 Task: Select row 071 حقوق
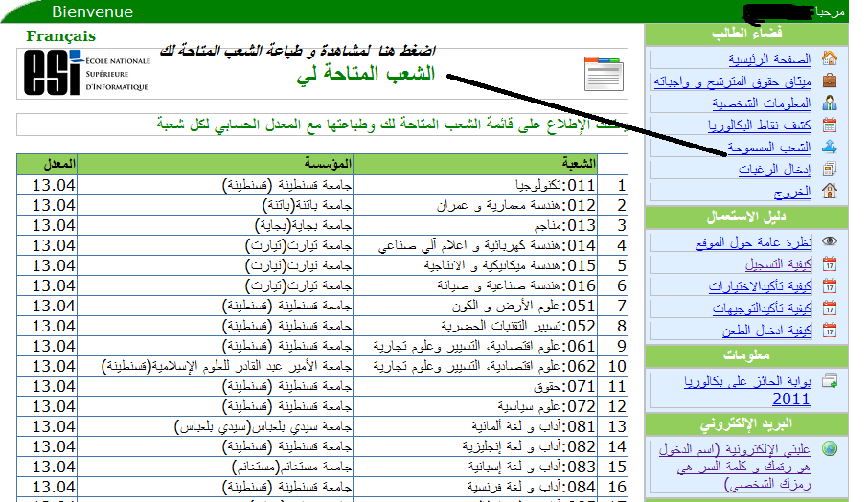point(322,386)
